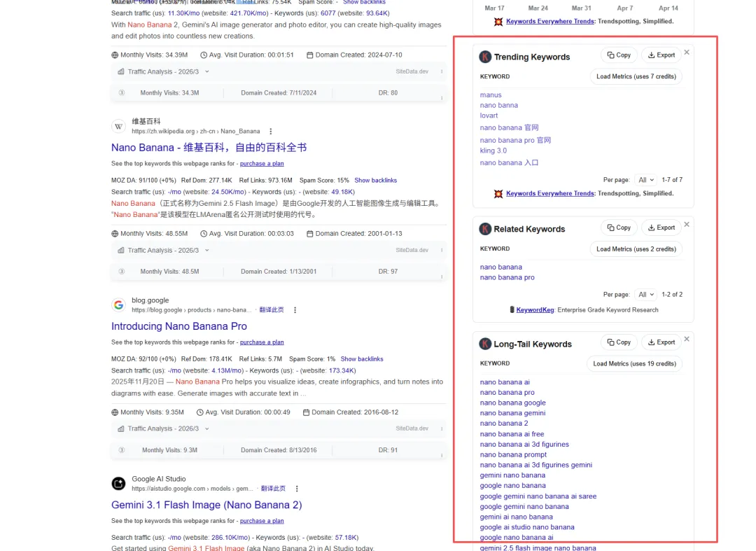This screenshot has width=756, height=551.
Task: Open Introducing Nano Banana Pro result
Action: pos(179,326)
